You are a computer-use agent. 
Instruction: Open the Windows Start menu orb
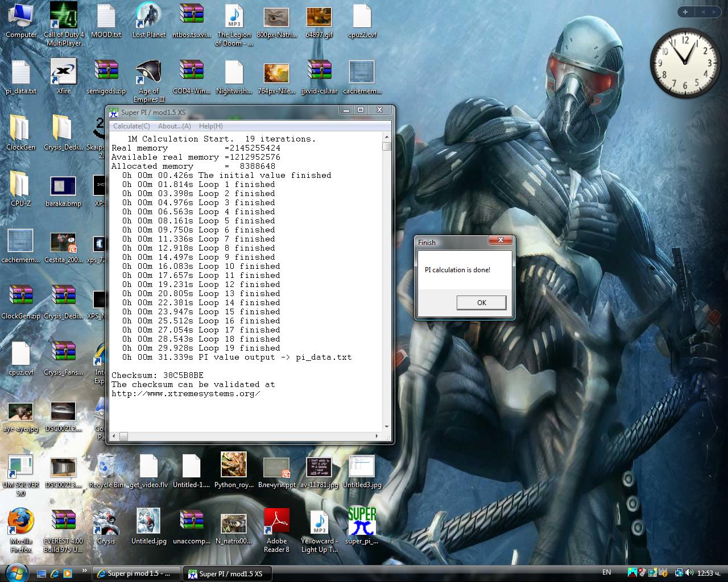pyautogui.click(x=16, y=572)
